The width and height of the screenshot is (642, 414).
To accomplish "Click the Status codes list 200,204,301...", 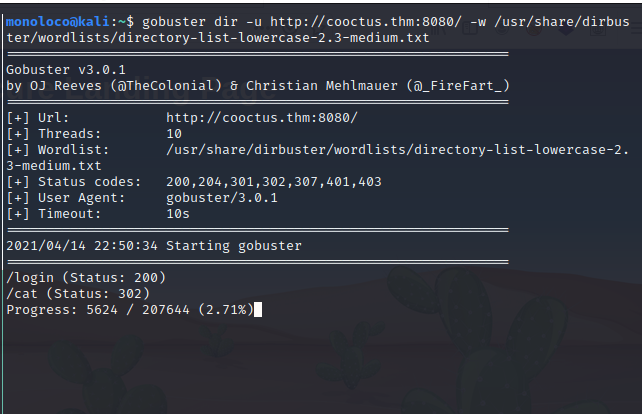I will coord(274,182).
